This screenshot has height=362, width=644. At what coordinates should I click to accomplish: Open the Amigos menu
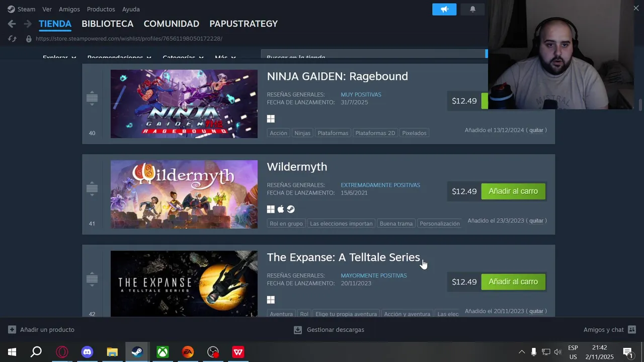(x=69, y=9)
